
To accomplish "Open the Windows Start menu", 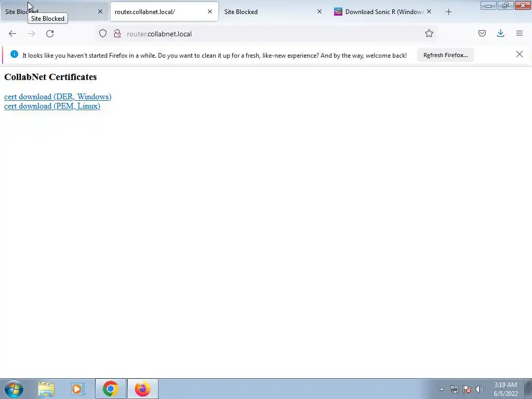I will (x=14, y=389).
